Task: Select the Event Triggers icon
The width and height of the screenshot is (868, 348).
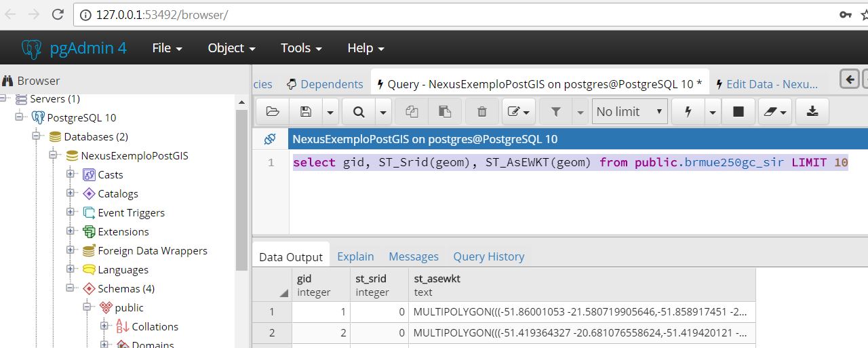Action: point(89,212)
